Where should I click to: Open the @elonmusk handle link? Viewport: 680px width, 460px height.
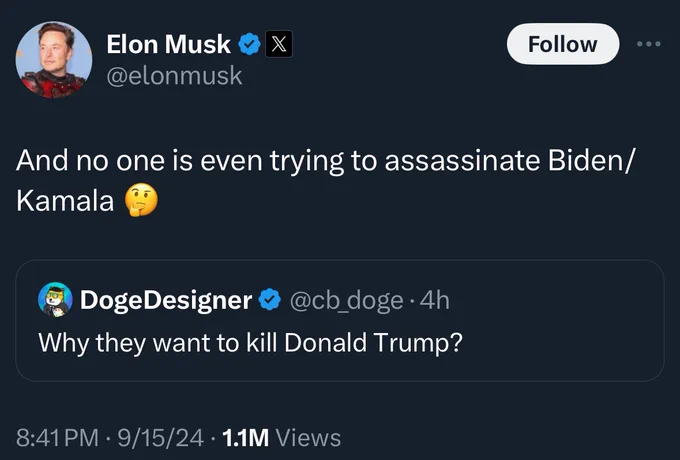click(174, 76)
